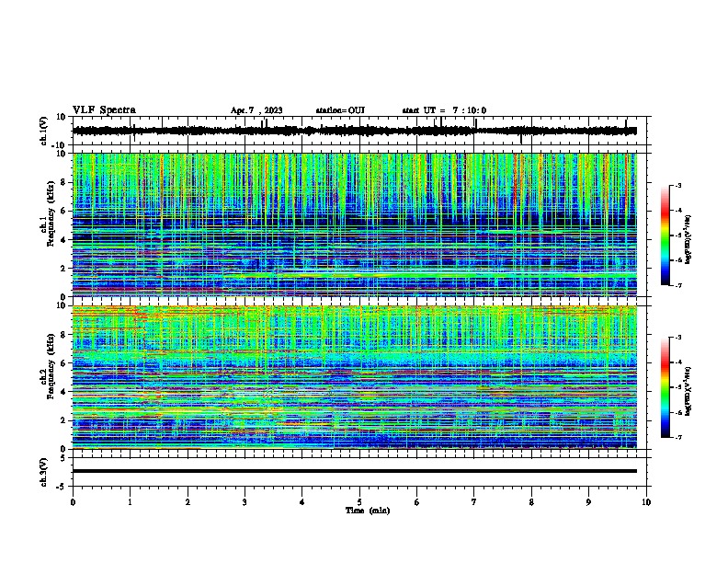Screen dimensions: 728x563
Task: Click the "VLF Spectra" plot title
Action: click(104, 109)
